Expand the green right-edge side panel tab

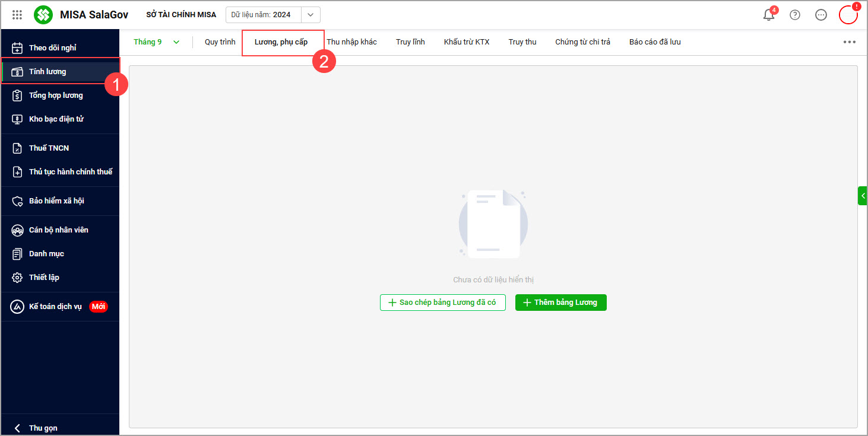click(x=862, y=195)
